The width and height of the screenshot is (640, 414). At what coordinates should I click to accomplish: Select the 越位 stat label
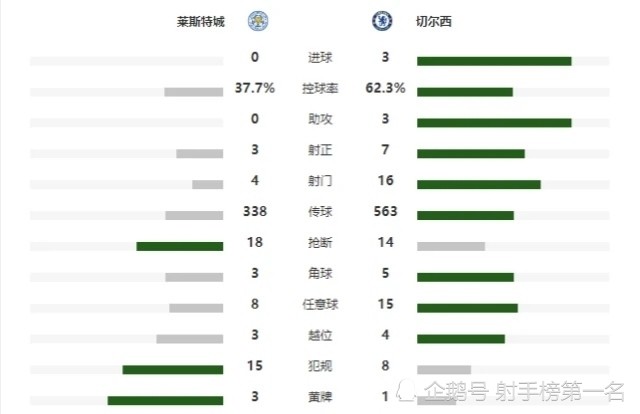(x=320, y=335)
